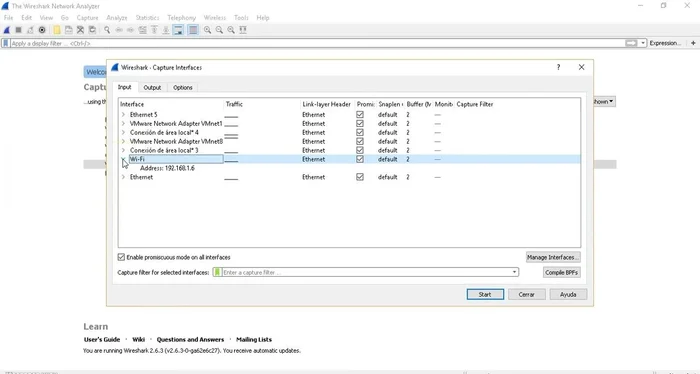Expand VMware Network Adapter VMnet8 row
Image resolution: width=700 pixels, height=374 pixels.
pos(123,141)
